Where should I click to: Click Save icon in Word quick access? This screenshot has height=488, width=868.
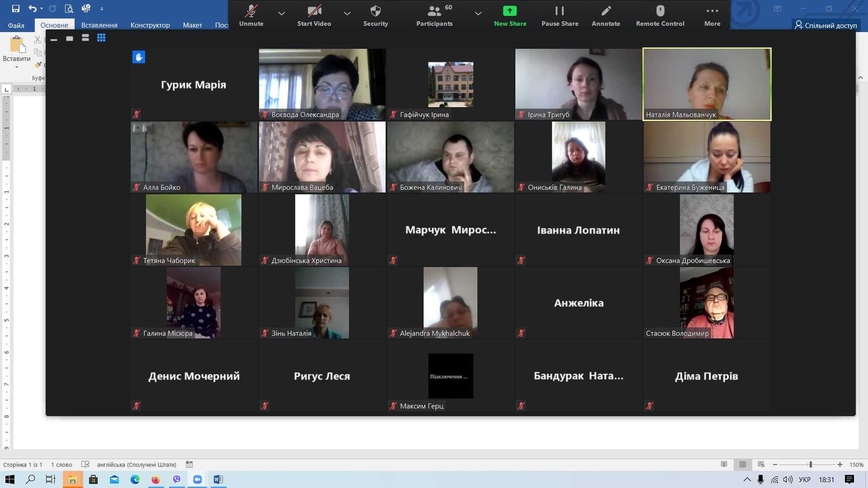pyautogui.click(x=16, y=9)
